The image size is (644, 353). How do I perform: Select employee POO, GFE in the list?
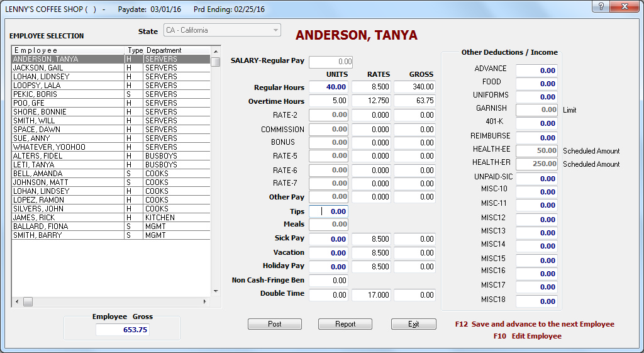(111, 103)
